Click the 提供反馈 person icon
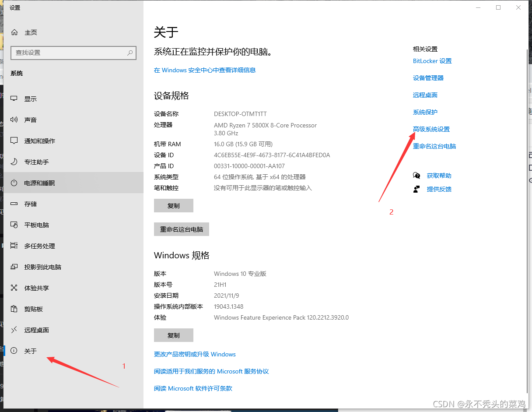 (x=416, y=189)
